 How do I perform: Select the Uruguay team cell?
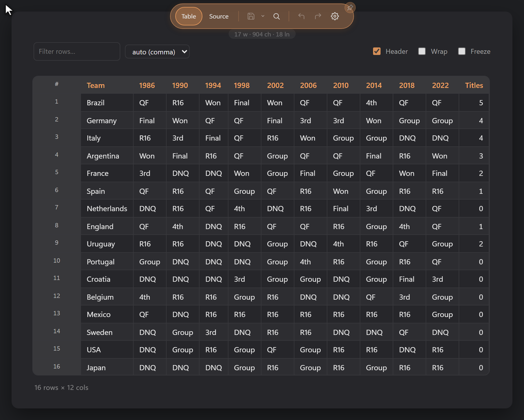coord(107,244)
